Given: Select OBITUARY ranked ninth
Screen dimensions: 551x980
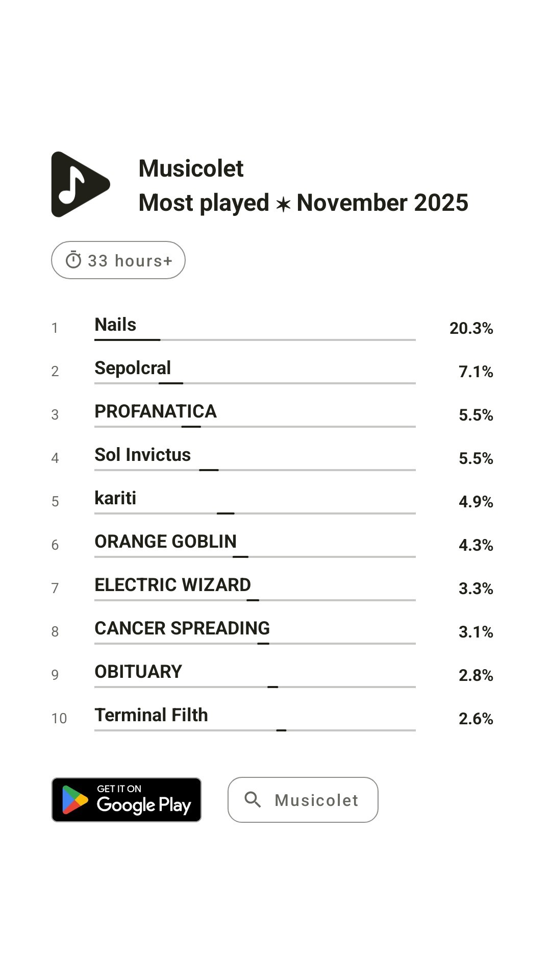Looking at the screenshot, I should tap(138, 672).
